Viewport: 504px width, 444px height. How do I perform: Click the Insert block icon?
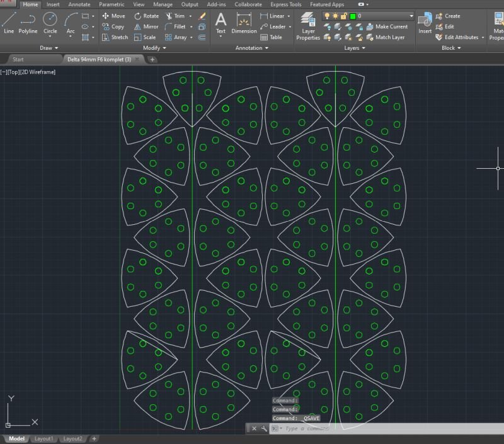pyautogui.click(x=425, y=22)
